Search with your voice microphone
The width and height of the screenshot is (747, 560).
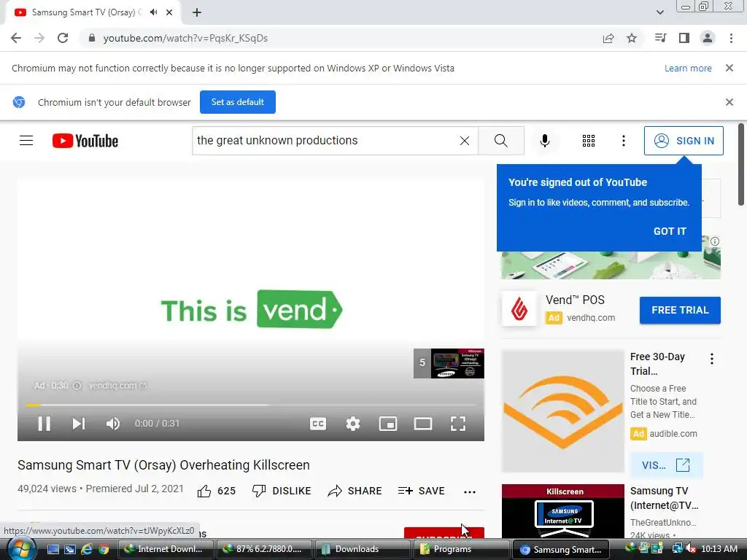pyautogui.click(x=544, y=141)
